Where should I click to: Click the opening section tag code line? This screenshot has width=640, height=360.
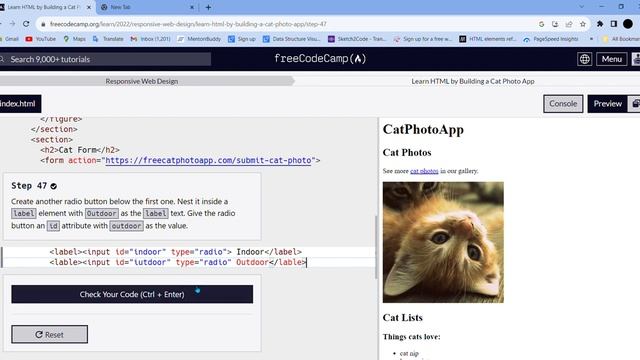tap(51, 140)
